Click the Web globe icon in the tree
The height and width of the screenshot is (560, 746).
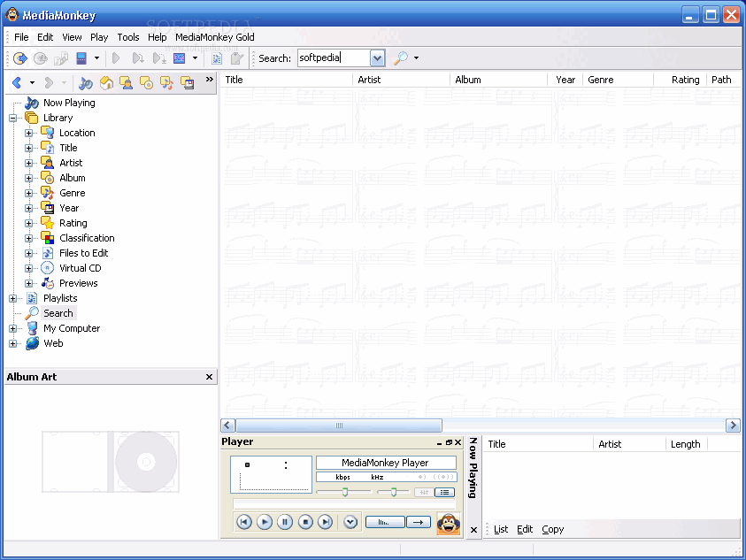click(x=32, y=343)
